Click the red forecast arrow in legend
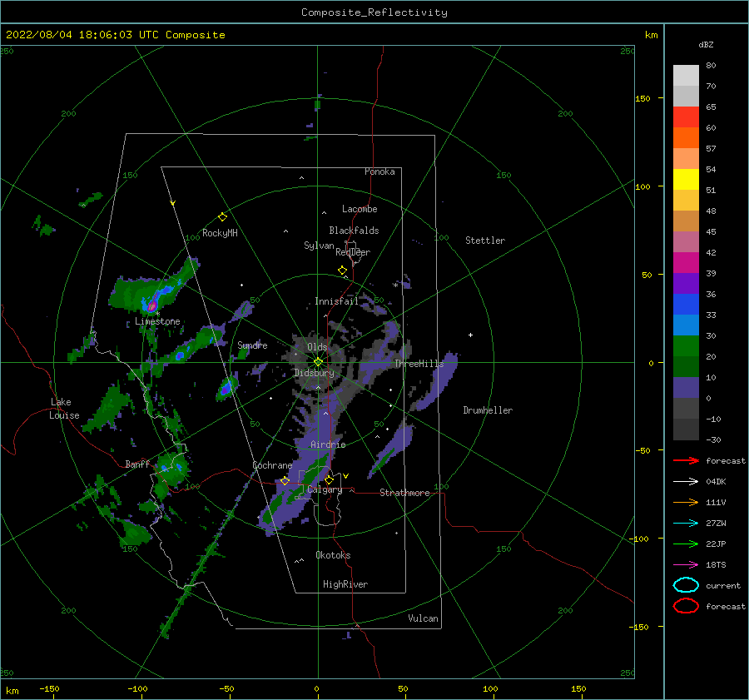 (x=686, y=460)
